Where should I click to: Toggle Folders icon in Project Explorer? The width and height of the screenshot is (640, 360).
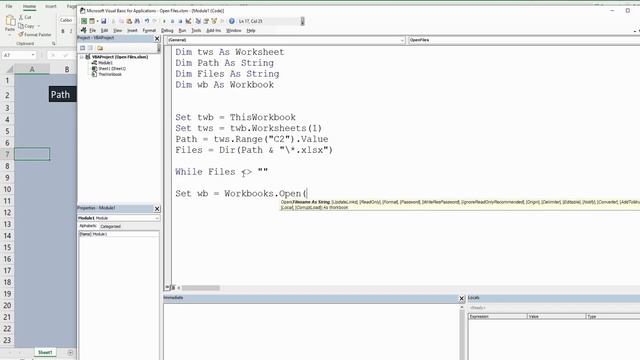[x=100, y=48]
